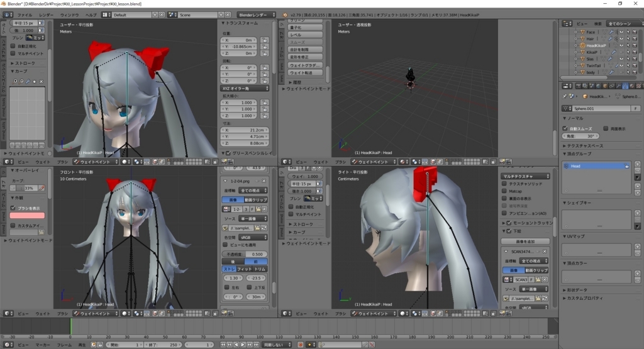
Task: Enable auto-normalize checkbox in top-left tool panel
Action: pyautogui.click(x=13, y=46)
